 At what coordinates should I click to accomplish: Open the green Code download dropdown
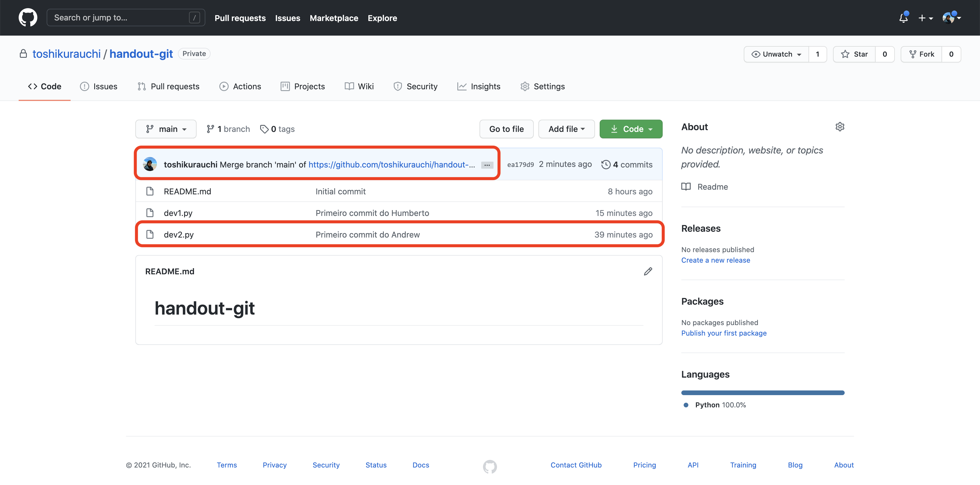(631, 129)
